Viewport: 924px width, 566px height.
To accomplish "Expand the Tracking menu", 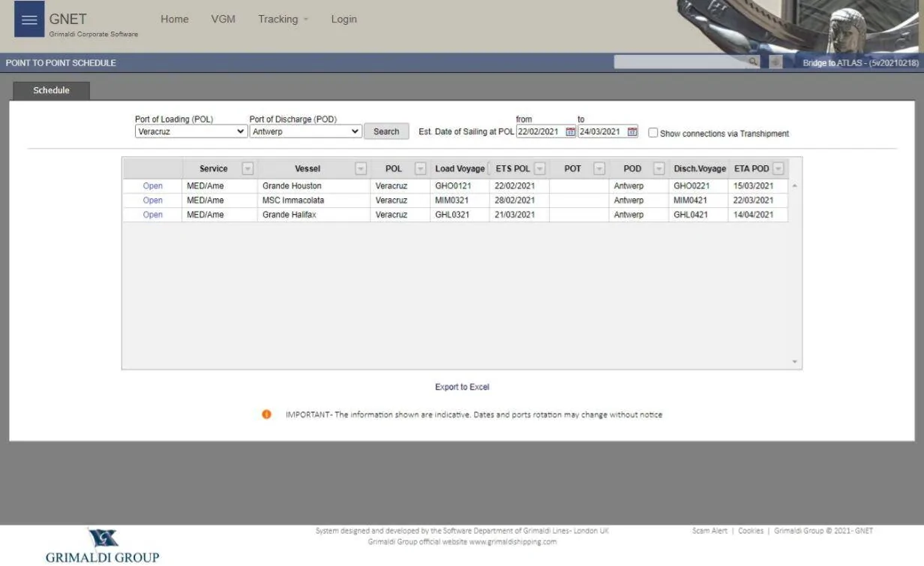I will tap(283, 20).
